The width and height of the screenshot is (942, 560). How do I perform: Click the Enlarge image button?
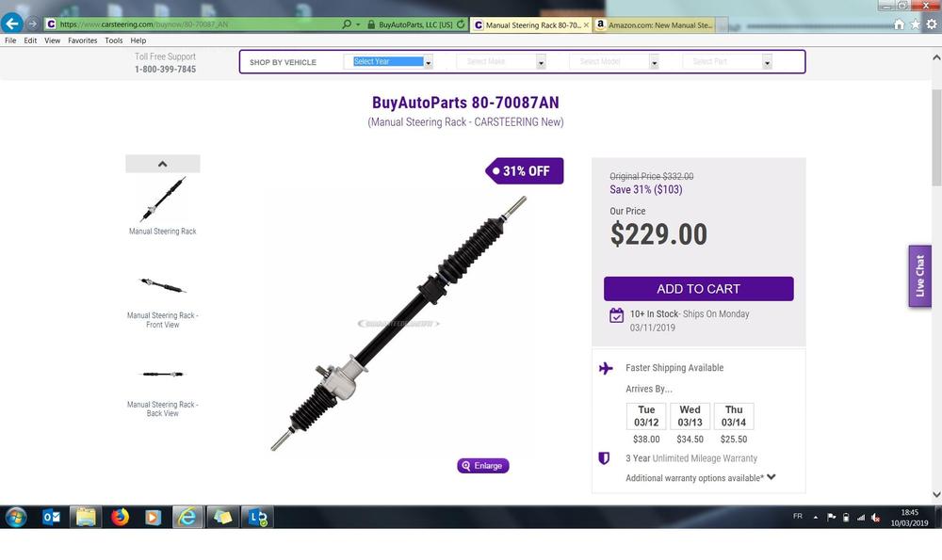[x=482, y=466]
